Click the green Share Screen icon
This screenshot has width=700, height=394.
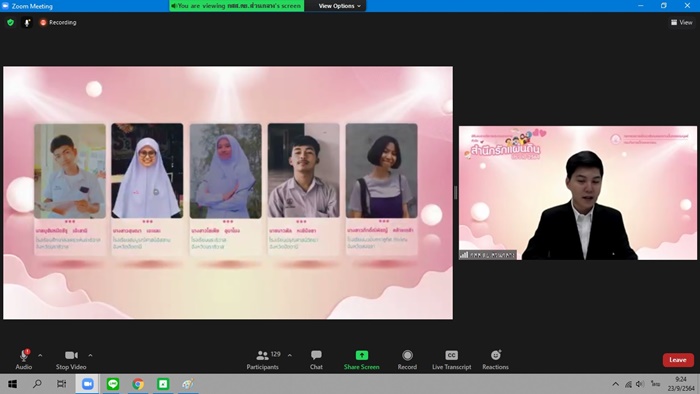pyautogui.click(x=362, y=355)
